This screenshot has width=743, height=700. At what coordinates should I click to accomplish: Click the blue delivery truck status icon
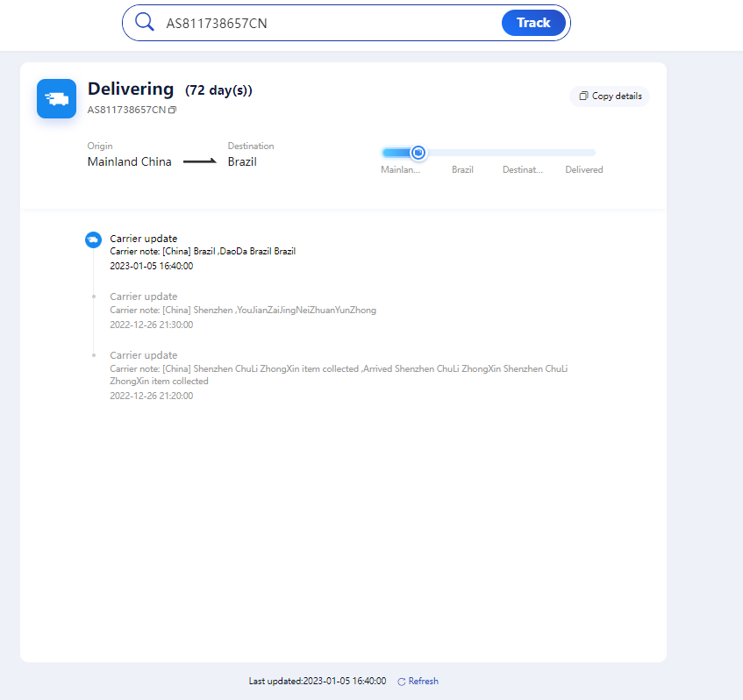pyautogui.click(x=56, y=98)
